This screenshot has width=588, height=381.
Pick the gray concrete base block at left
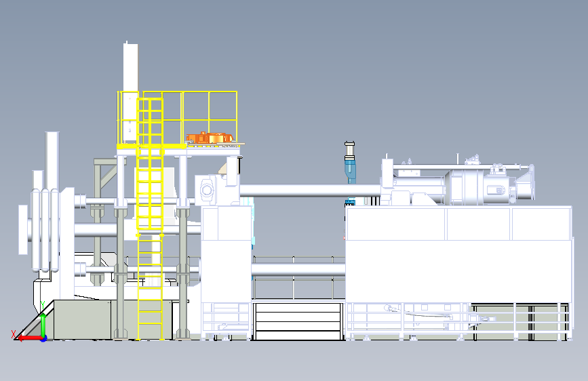(82, 319)
